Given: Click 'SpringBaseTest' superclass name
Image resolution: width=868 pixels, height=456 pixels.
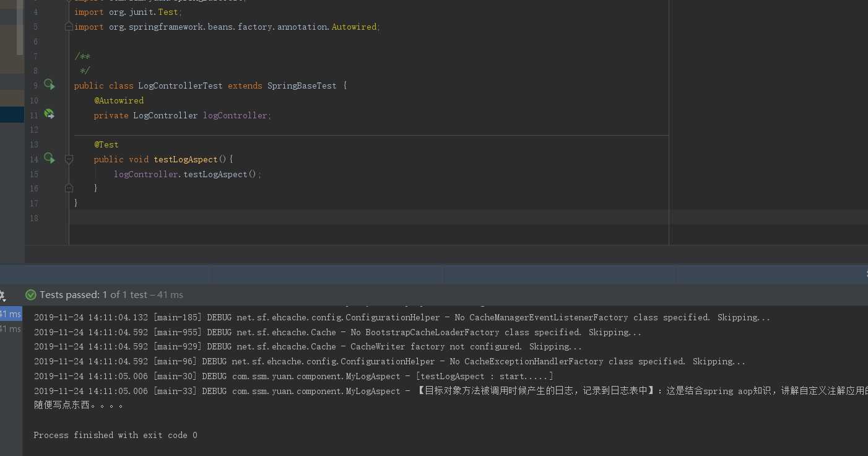Looking at the screenshot, I should [x=302, y=85].
